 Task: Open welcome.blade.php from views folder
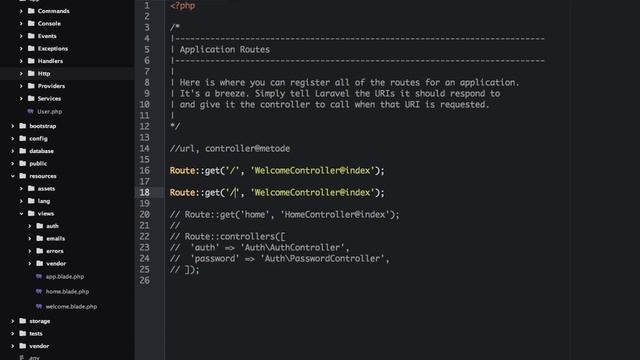coord(71,307)
